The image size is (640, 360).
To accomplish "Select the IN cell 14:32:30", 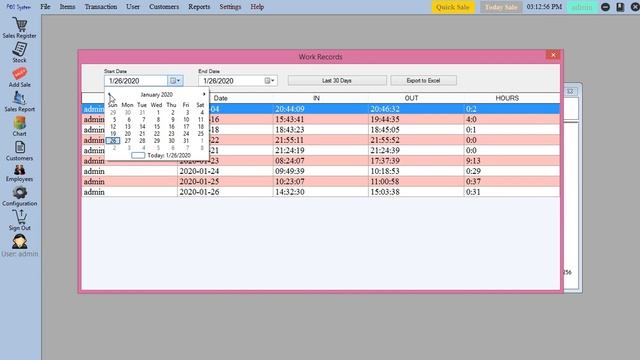I will (x=320, y=192).
